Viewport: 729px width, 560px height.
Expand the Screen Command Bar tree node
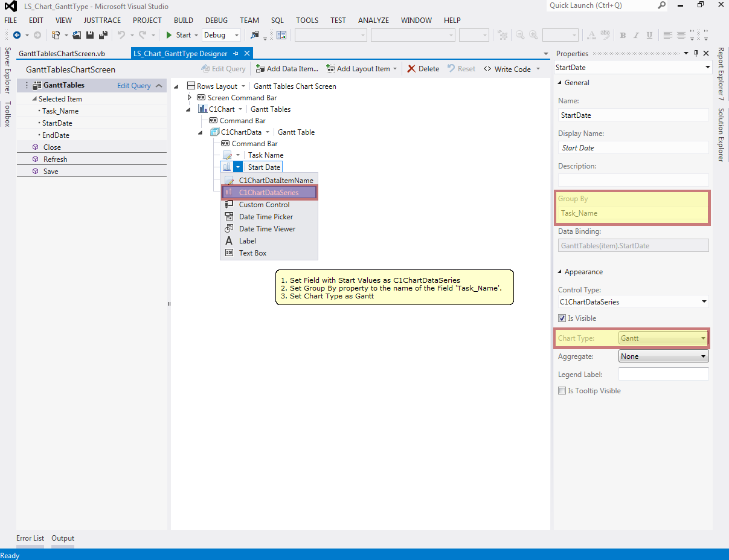click(x=189, y=98)
